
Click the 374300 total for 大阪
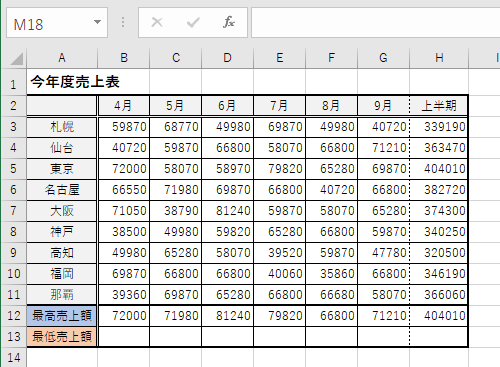click(x=439, y=211)
